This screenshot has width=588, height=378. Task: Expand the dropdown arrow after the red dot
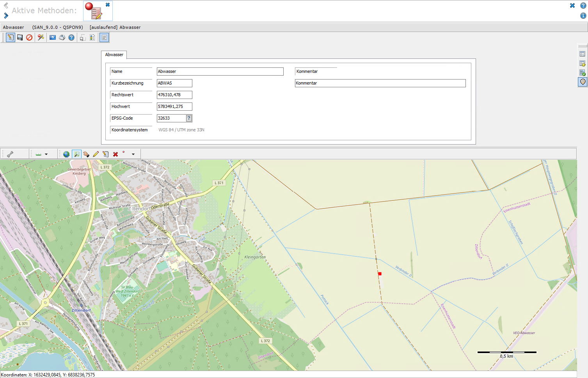point(133,154)
